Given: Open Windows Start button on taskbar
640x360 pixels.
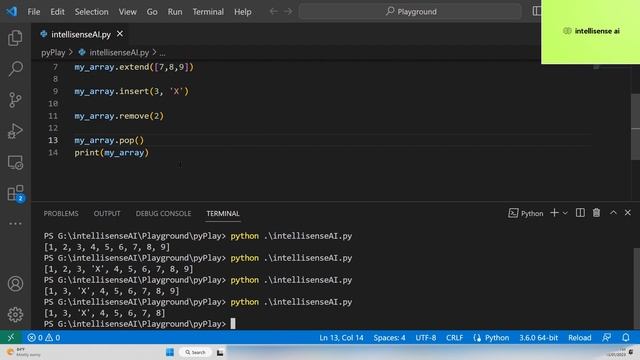Looking at the screenshot, I should click(170, 352).
